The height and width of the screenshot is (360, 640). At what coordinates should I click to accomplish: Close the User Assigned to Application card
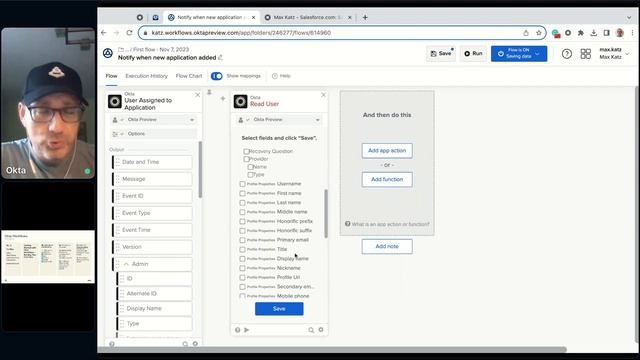(198, 95)
